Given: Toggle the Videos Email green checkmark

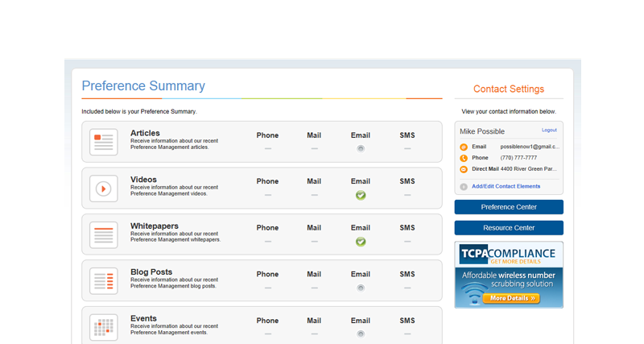Looking at the screenshot, I should 361,195.
